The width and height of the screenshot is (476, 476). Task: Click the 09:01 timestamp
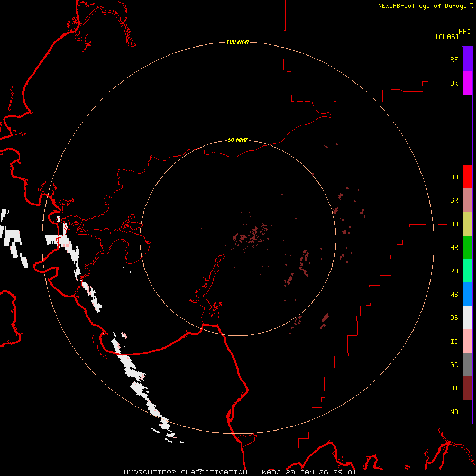pos(344,472)
